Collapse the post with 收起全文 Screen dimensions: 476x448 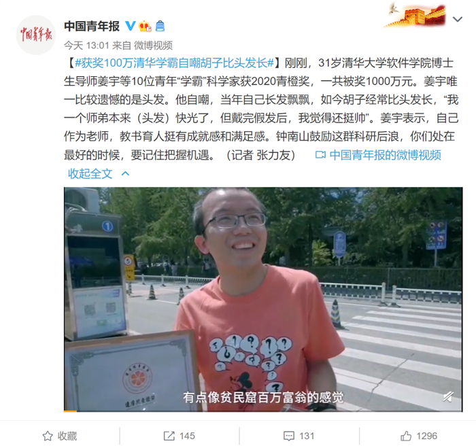point(90,173)
